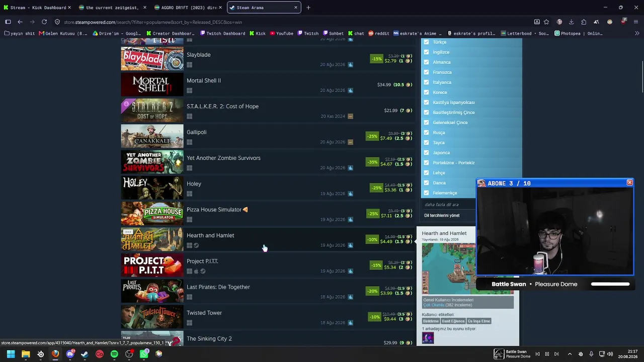Click the wishlist icon beside Slayblade's release date
This screenshot has width=644, height=362.
click(350, 65)
